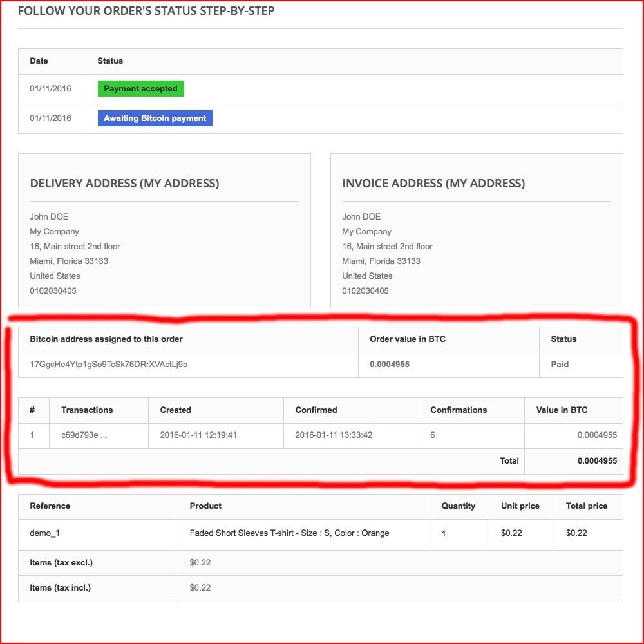Screen dimensions: 644x644
Task: Click the Items (tax incl.) row label
Action: (60, 588)
